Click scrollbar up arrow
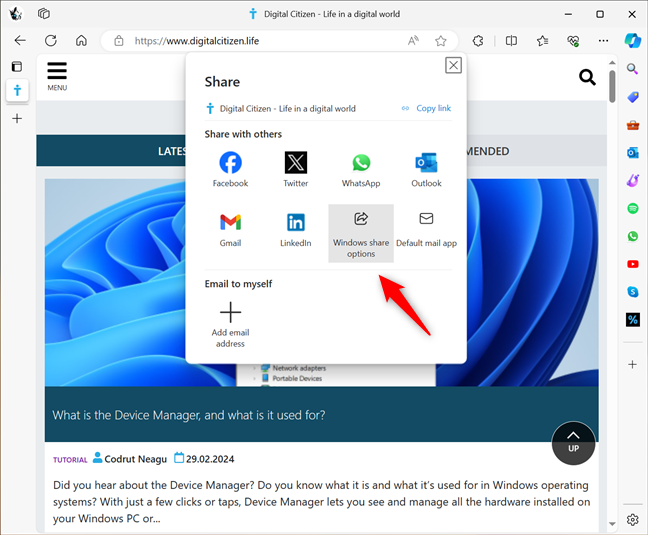Image resolution: width=648 pixels, height=535 pixels. 612,63
